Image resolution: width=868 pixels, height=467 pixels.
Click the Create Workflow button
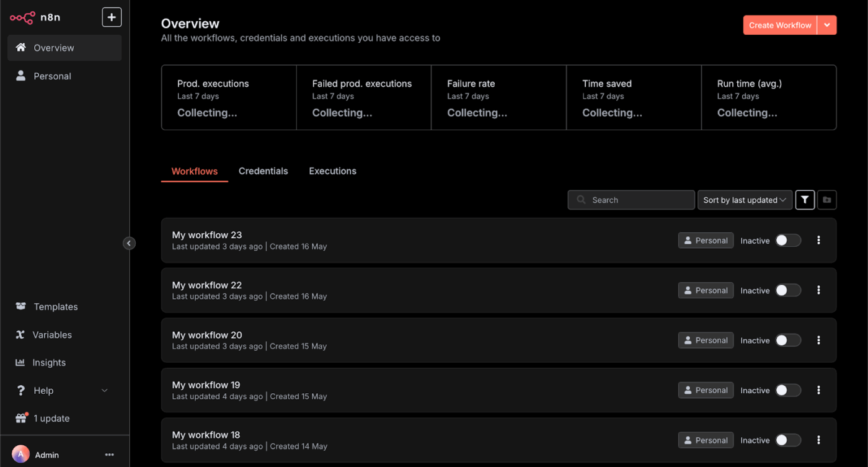[x=779, y=25]
